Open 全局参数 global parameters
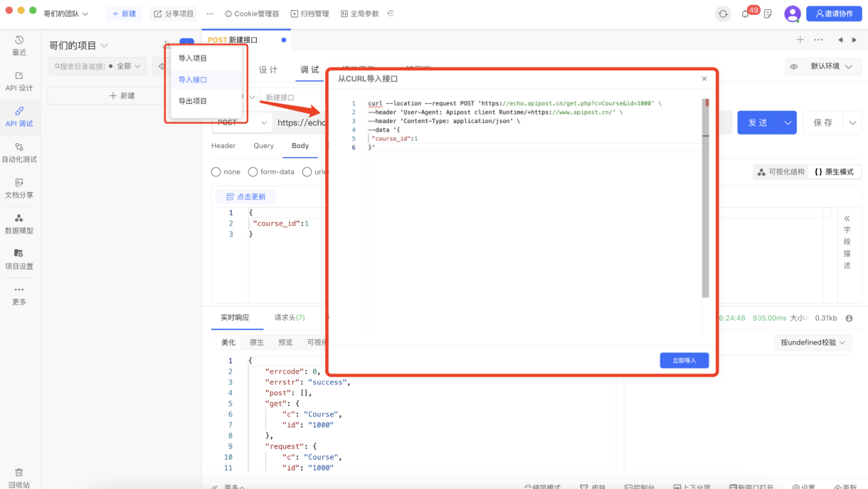This screenshot has width=868, height=489. (x=359, y=14)
